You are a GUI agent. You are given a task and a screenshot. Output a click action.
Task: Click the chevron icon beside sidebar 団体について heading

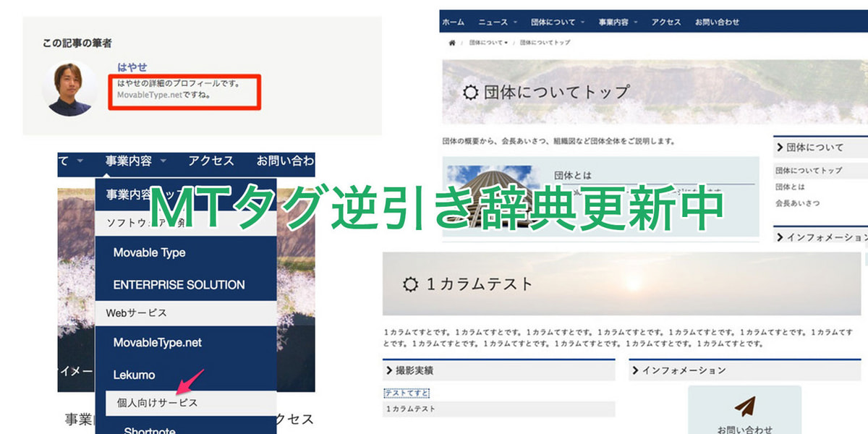point(780,148)
